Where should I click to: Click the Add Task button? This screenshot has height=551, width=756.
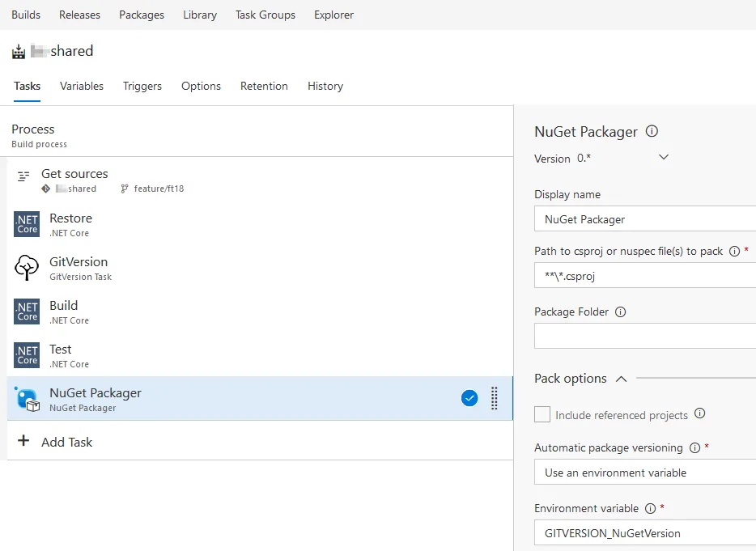[56, 442]
